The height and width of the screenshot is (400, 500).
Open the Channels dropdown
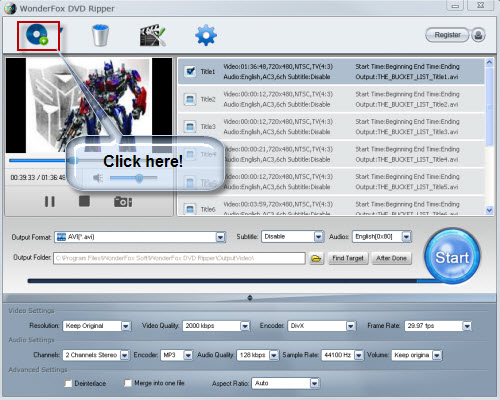[125, 355]
